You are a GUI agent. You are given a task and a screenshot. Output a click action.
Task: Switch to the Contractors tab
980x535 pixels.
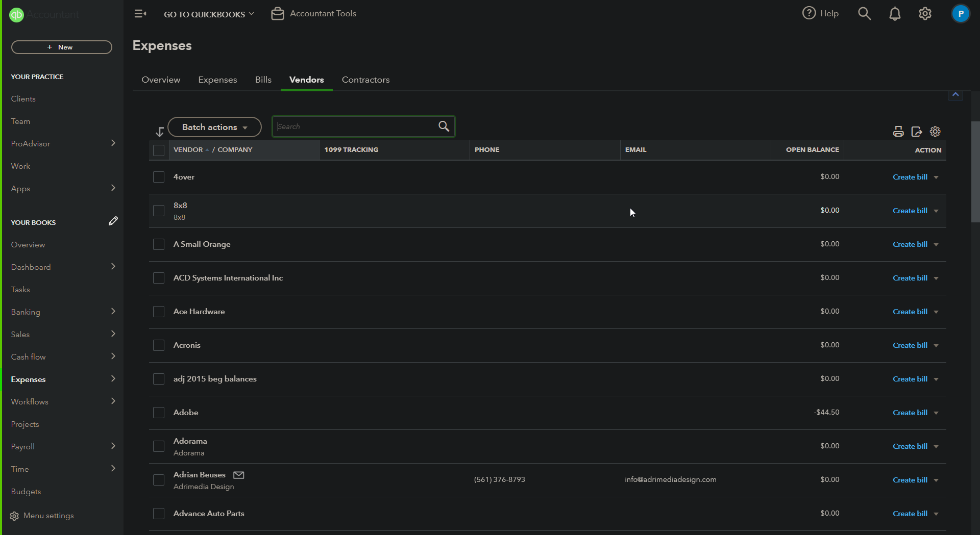[x=365, y=80]
